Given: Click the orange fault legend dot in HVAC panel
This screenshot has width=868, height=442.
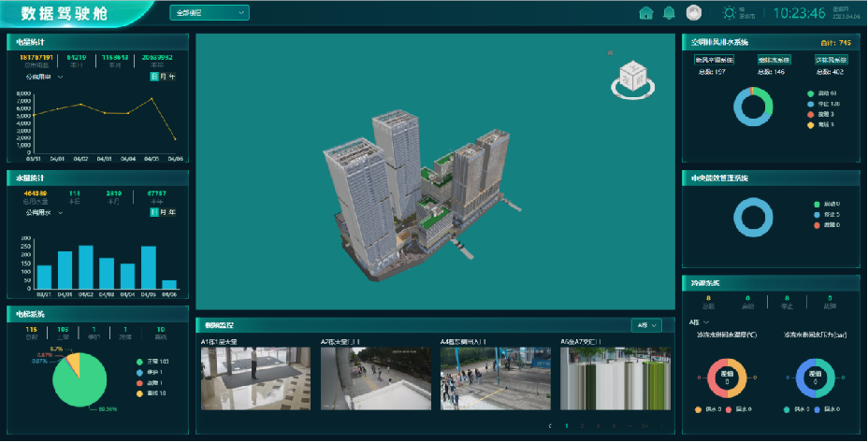Looking at the screenshot, I should point(810,114).
